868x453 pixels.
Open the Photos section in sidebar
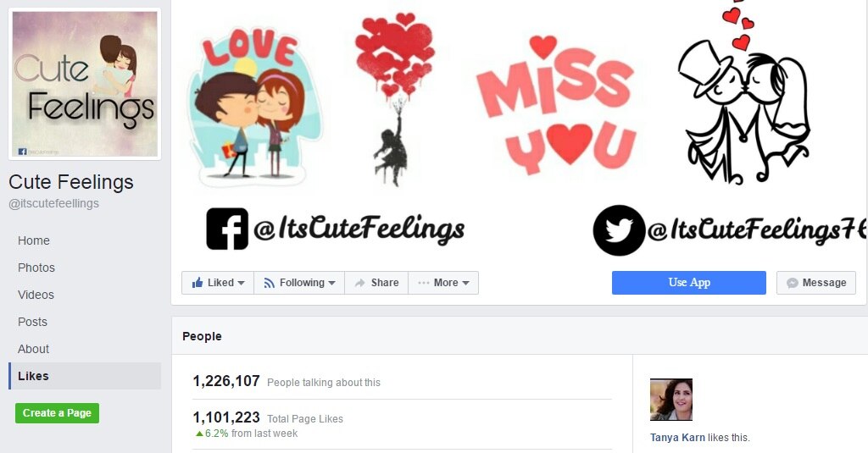36,268
